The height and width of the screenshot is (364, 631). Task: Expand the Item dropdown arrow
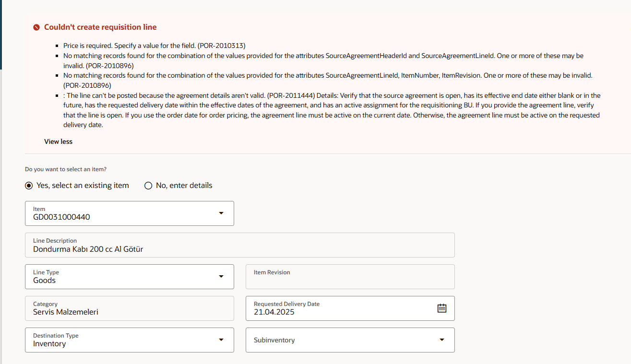221,213
